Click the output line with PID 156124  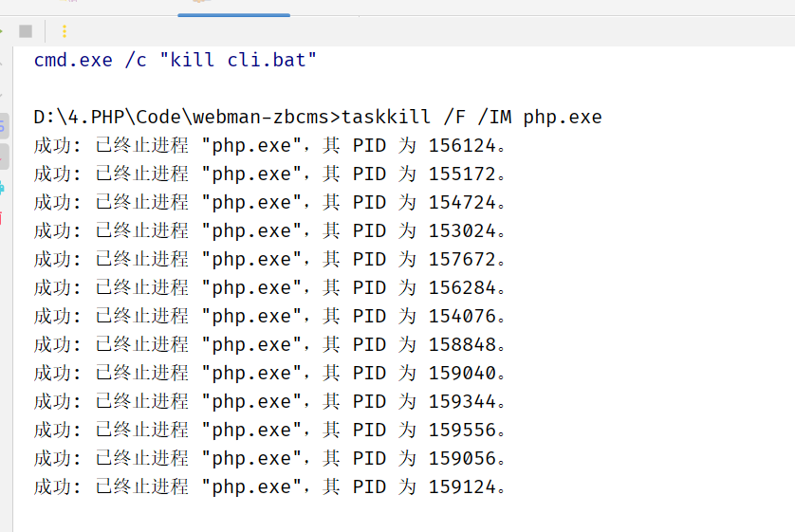pyautogui.click(x=269, y=146)
